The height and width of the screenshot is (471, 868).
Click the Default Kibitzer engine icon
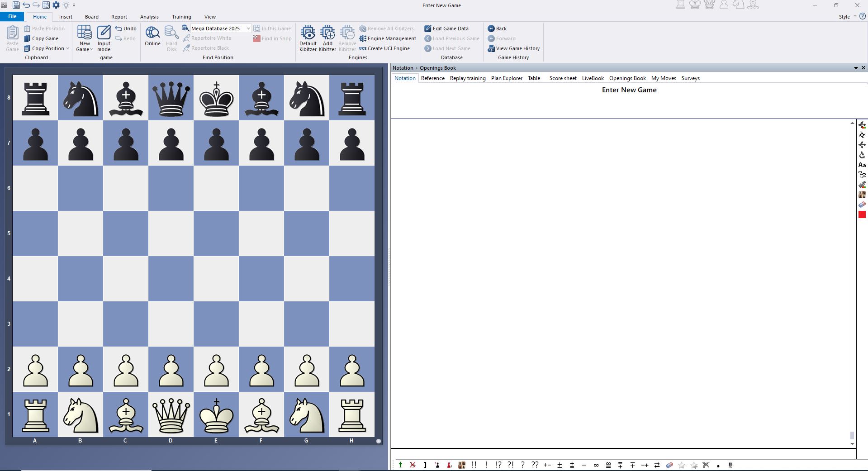308,33
